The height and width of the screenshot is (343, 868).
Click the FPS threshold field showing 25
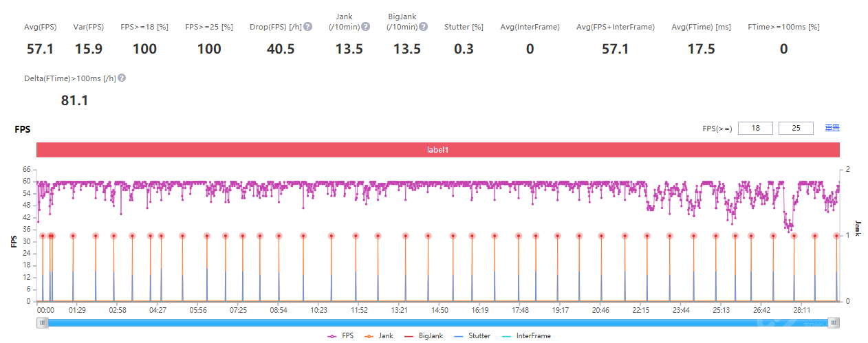[x=796, y=128]
